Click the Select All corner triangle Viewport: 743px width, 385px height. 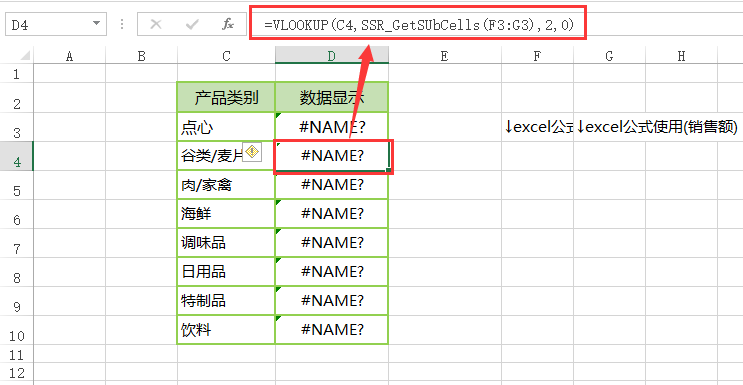point(25,56)
